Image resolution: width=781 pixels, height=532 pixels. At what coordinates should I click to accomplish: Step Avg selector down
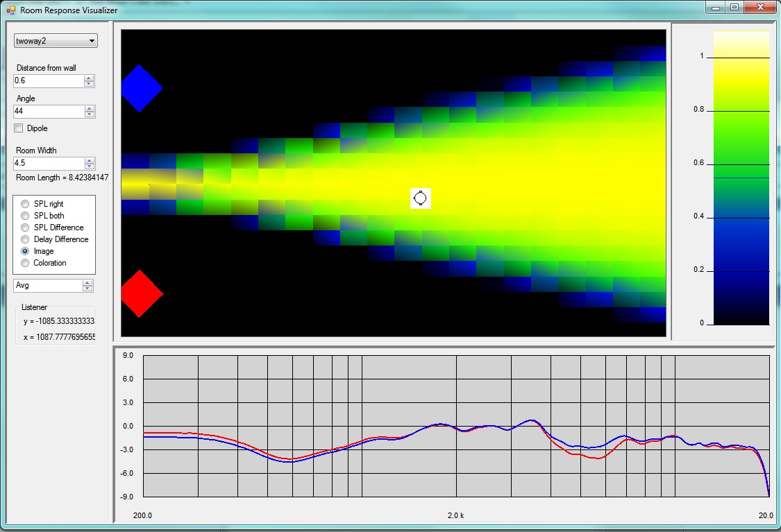click(x=87, y=288)
